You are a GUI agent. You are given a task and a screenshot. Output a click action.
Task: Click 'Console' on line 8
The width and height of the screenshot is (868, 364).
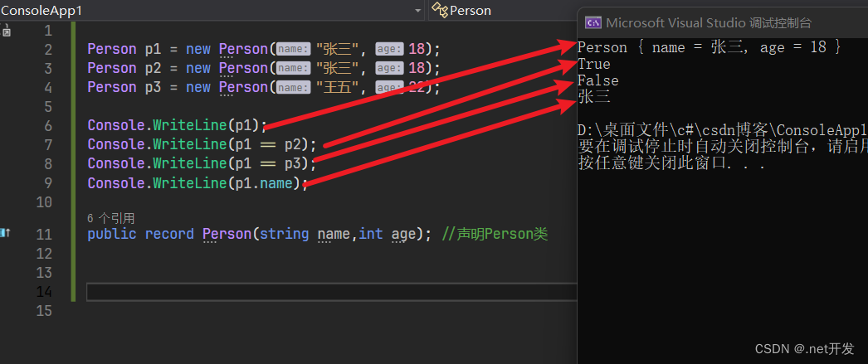[x=115, y=163]
